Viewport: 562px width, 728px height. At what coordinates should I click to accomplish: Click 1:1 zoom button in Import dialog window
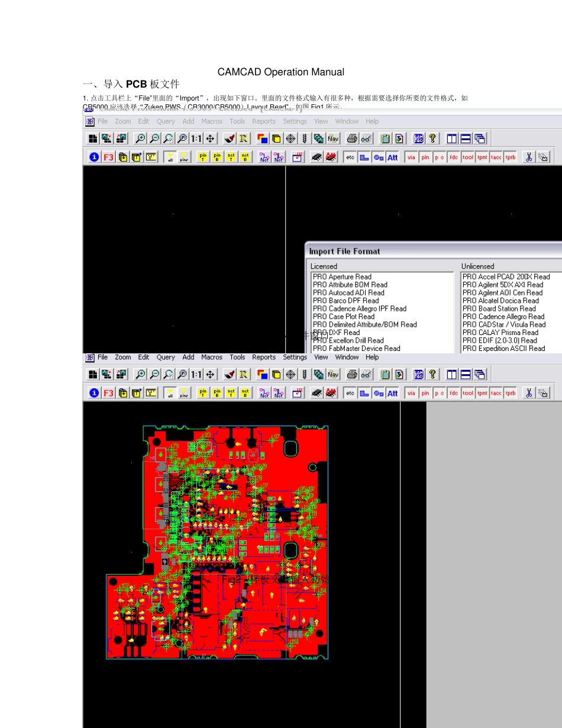(x=196, y=138)
